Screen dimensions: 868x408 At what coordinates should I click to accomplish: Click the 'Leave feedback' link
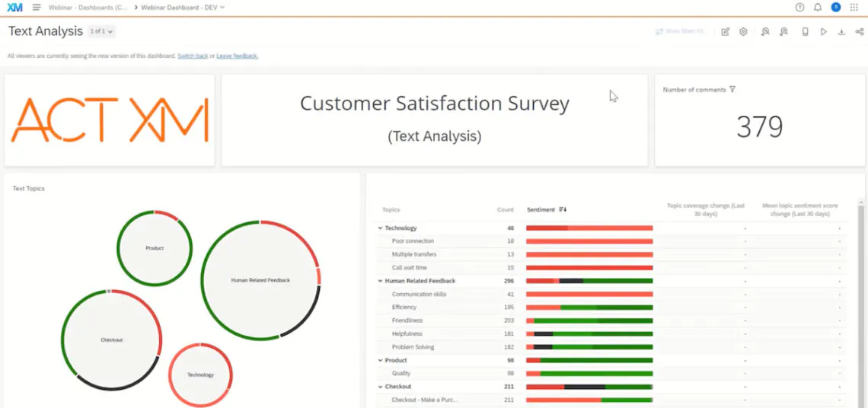pyautogui.click(x=237, y=56)
